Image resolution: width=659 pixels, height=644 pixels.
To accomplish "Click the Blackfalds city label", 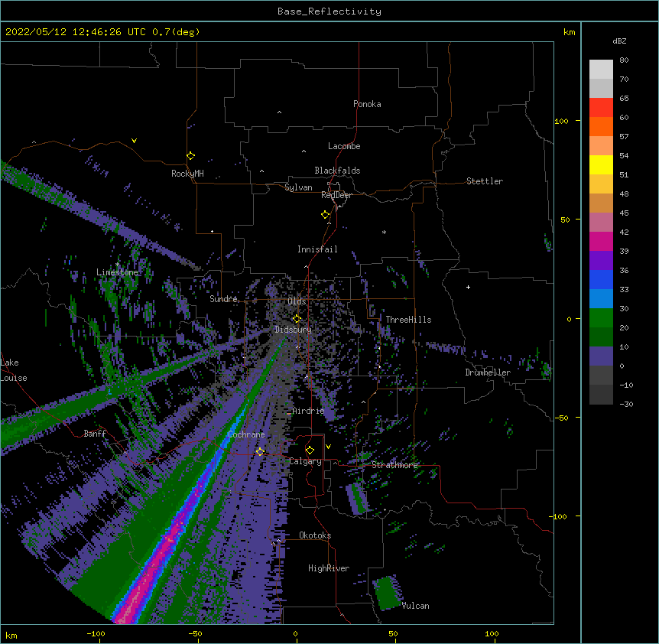I will [x=337, y=171].
